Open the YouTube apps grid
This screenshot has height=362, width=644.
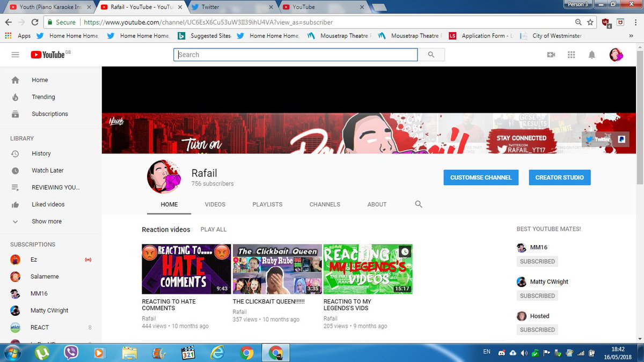point(571,55)
